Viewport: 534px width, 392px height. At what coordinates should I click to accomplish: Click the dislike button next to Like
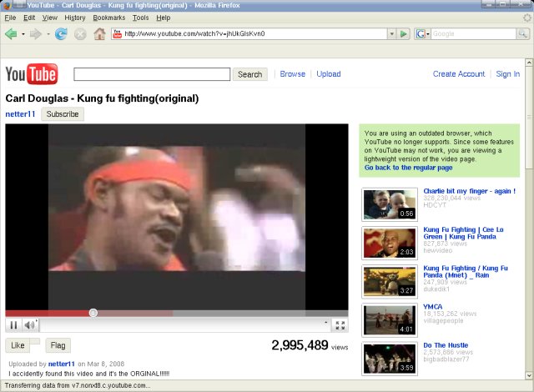point(35,342)
